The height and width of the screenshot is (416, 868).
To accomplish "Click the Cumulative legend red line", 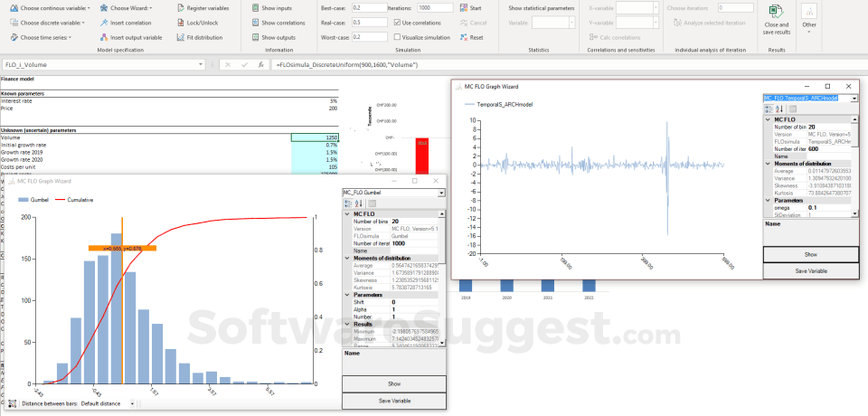I will 59,200.
